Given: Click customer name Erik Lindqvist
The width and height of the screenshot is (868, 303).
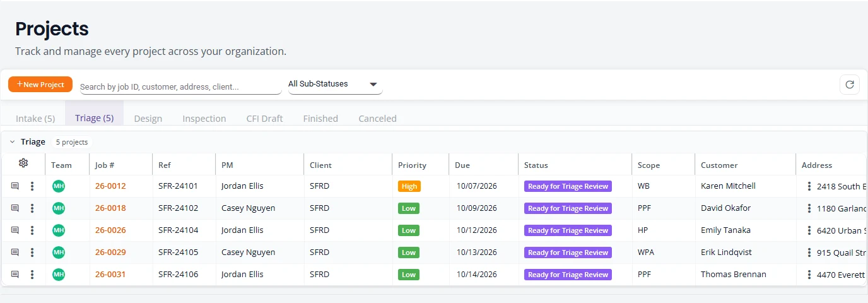Looking at the screenshot, I should pyautogui.click(x=725, y=252).
